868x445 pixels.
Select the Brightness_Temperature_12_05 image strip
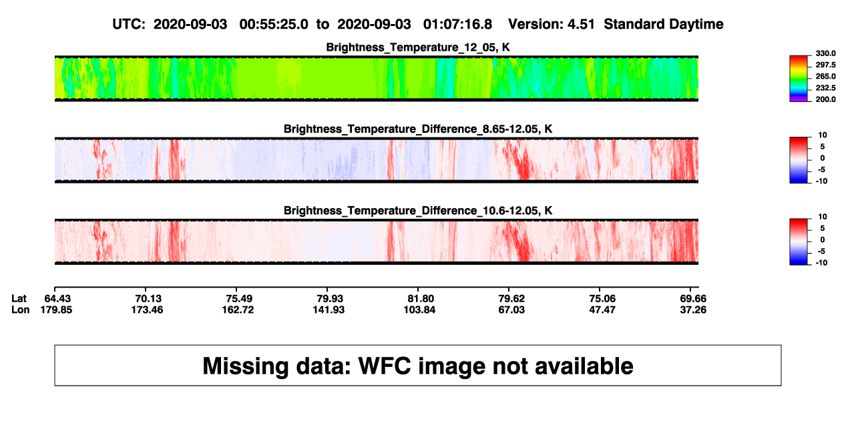point(376,79)
